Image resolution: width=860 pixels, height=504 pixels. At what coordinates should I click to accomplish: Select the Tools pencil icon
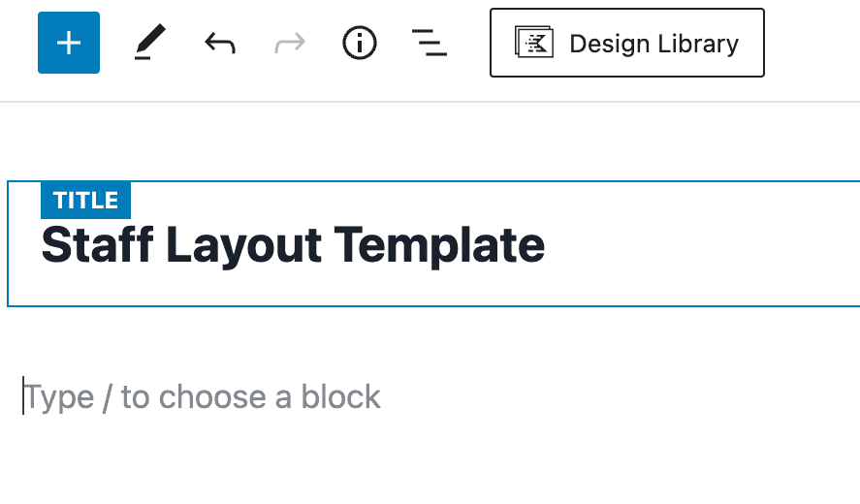coord(149,43)
